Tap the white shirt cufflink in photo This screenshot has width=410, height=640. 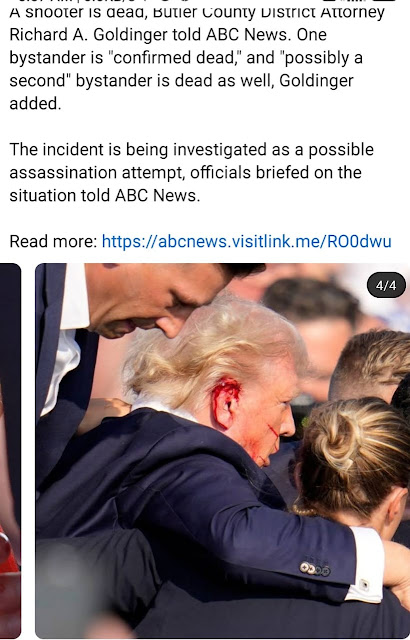pos(364,585)
